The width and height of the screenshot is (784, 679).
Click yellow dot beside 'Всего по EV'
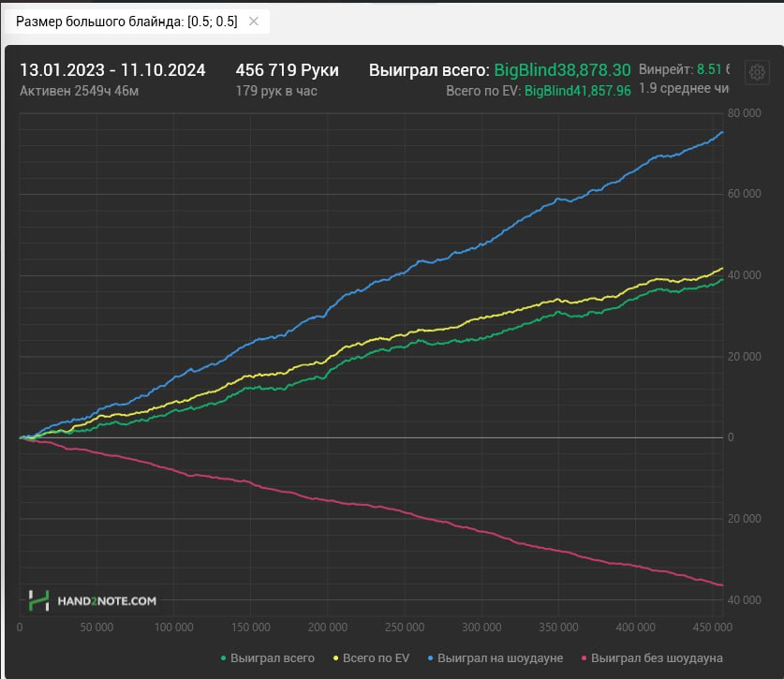[336, 658]
